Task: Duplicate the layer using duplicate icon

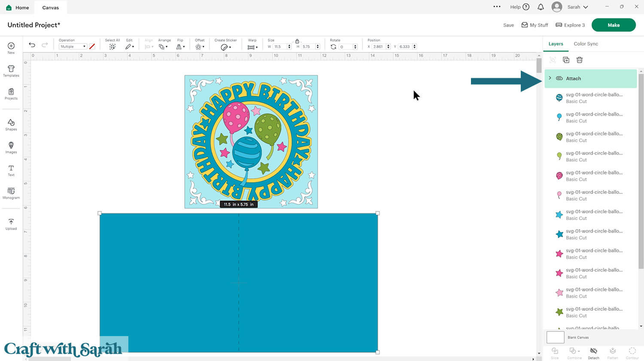Action: click(566, 60)
